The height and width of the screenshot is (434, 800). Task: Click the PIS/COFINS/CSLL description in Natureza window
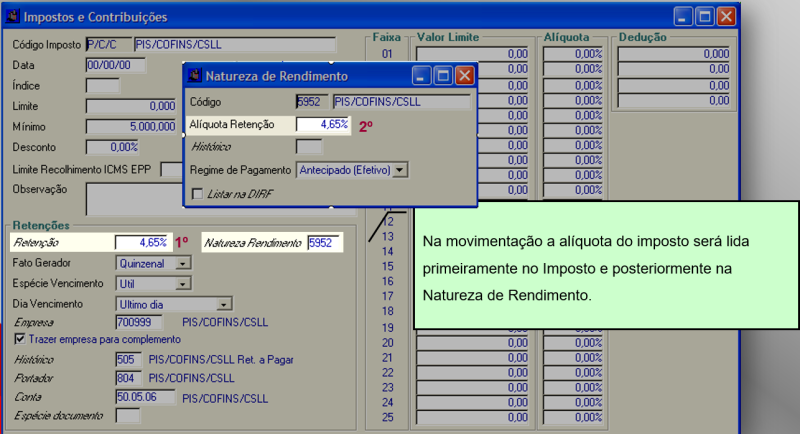coord(402,101)
